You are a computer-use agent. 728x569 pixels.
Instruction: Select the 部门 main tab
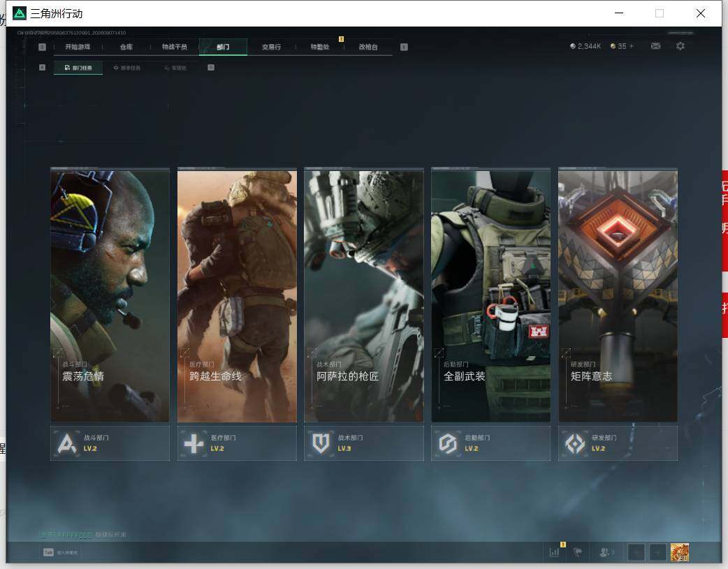point(223,47)
